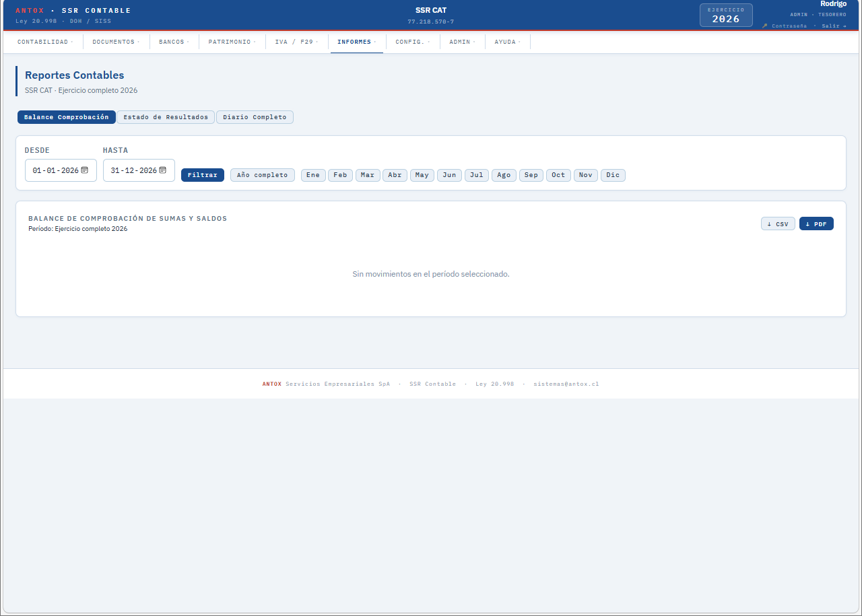The width and height of the screenshot is (862, 616).
Task: Click the Contraseña key link
Action: pyautogui.click(x=785, y=26)
